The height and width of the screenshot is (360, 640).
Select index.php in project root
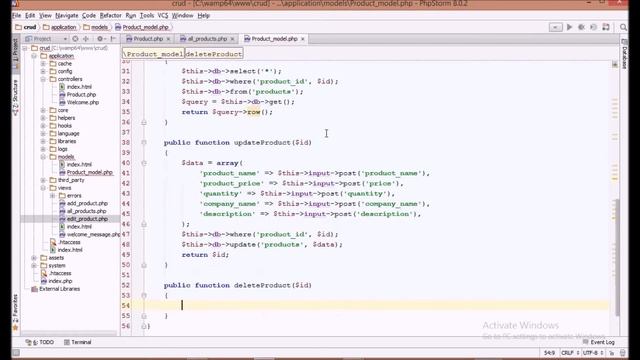[x=60, y=281]
